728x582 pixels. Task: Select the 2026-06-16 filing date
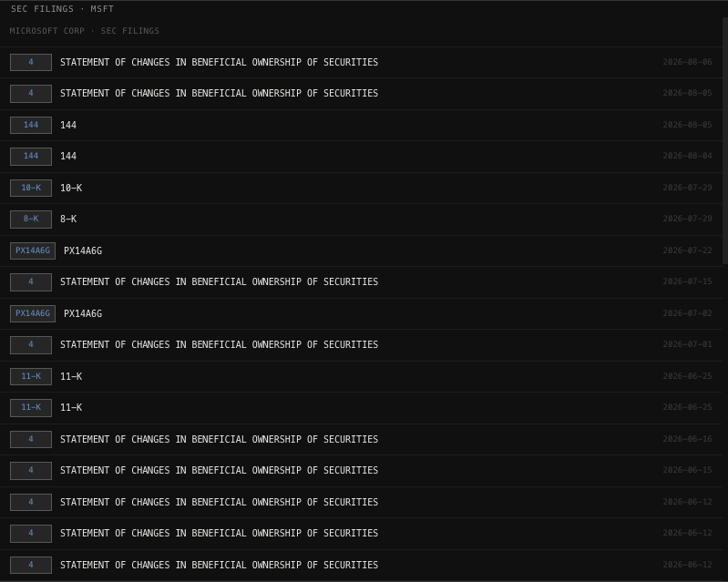687,439
